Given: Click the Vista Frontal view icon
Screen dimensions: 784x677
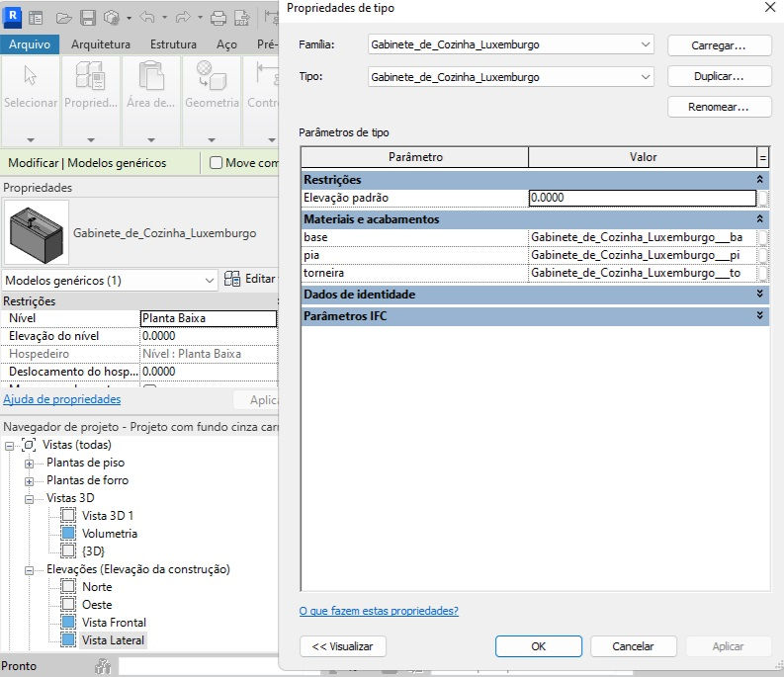Looking at the screenshot, I should point(68,622).
